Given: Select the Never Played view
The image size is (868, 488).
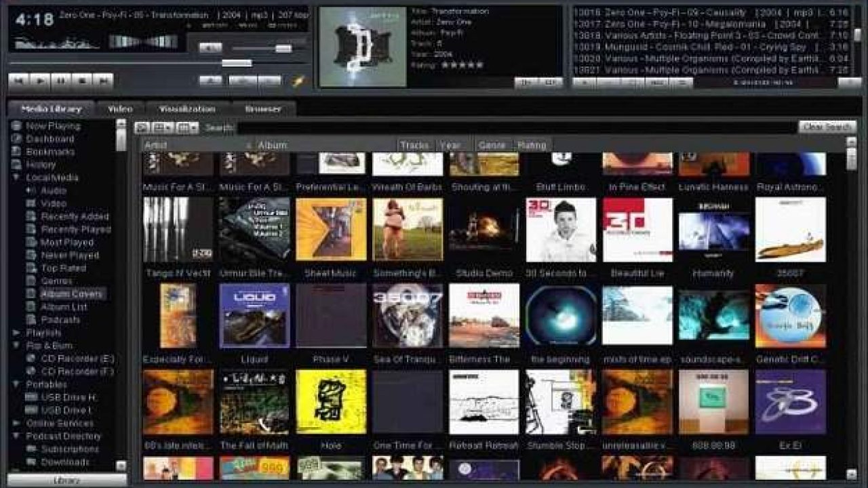Looking at the screenshot, I should (x=70, y=256).
